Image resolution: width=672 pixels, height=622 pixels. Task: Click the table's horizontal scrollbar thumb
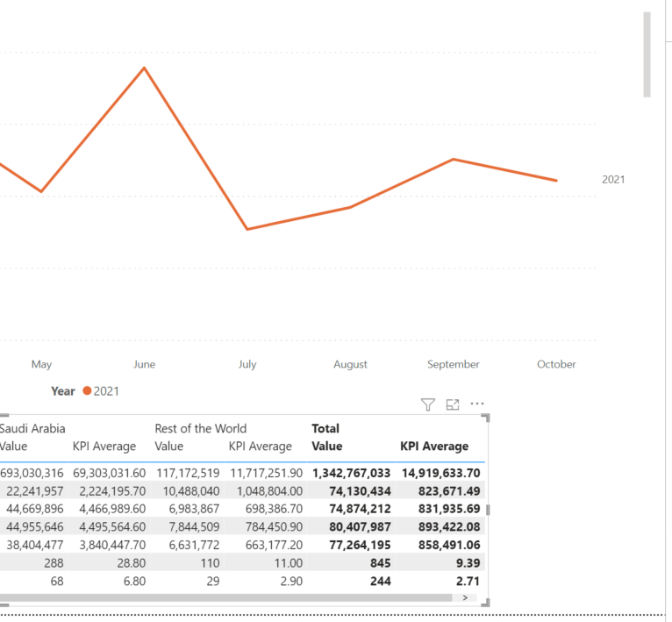(x=225, y=597)
